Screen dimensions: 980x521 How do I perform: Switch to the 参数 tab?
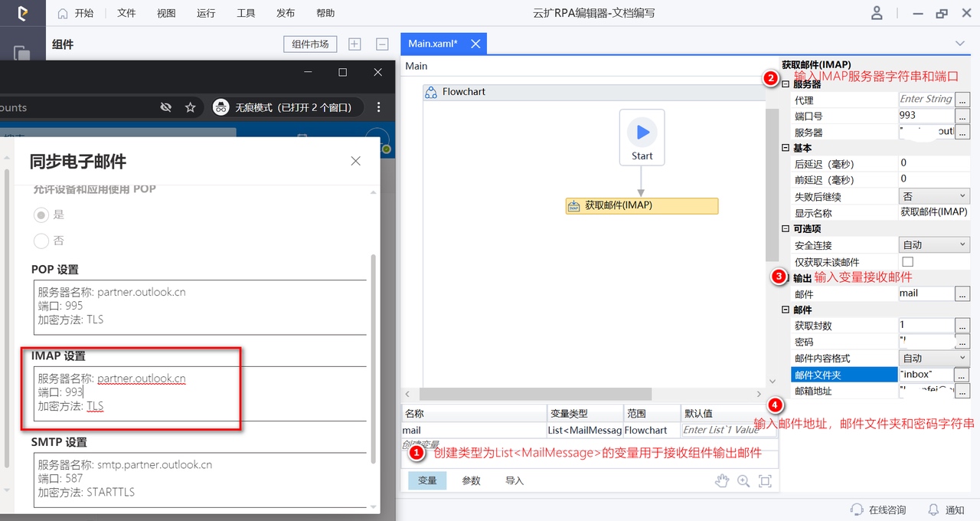pyautogui.click(x=471, y=481)
